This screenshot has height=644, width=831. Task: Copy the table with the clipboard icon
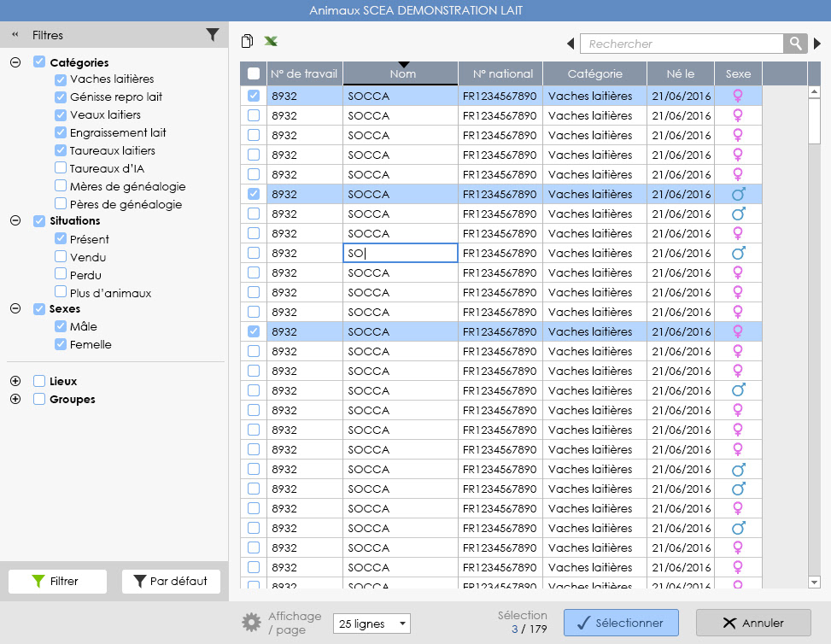tap(247, 41)
